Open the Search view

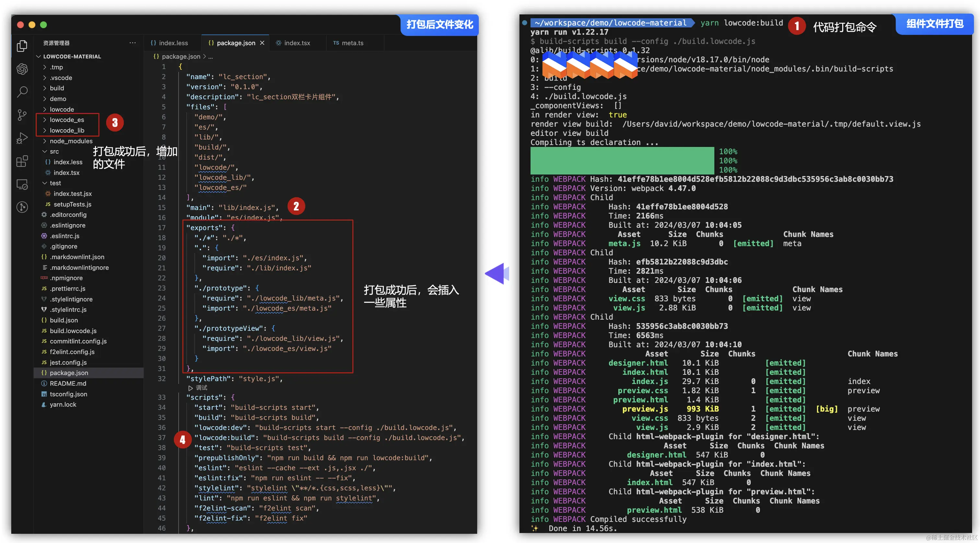click(22, 92)
